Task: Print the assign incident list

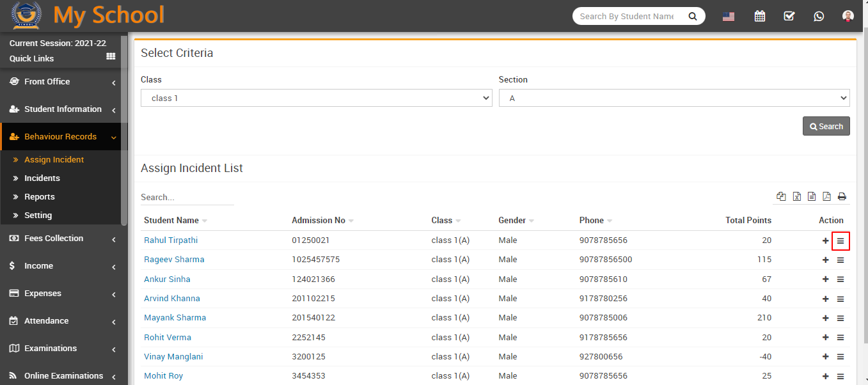Action: 842,197
